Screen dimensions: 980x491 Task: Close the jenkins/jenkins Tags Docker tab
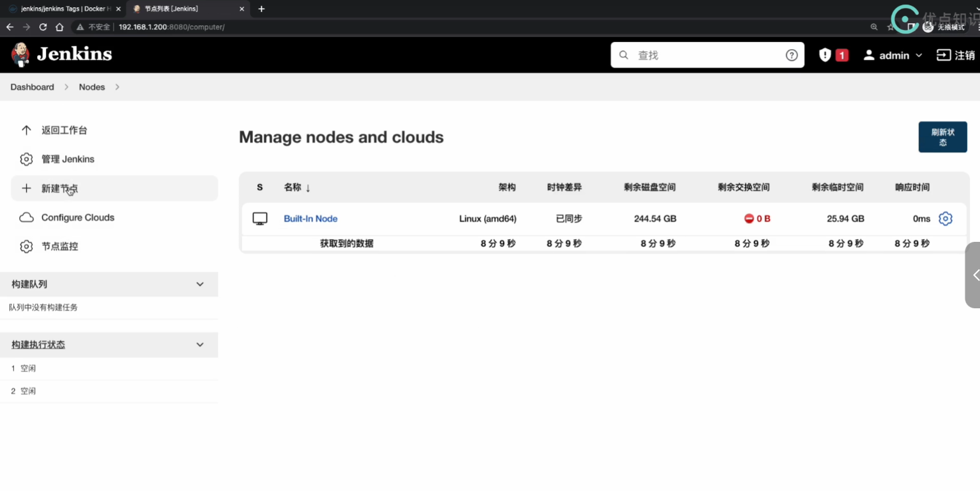click(118, 9)
